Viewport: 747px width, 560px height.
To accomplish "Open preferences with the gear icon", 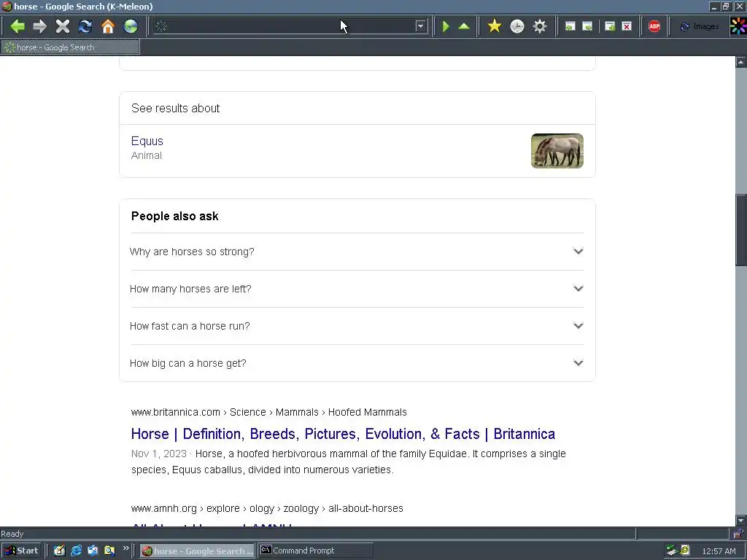I will 540,26.
